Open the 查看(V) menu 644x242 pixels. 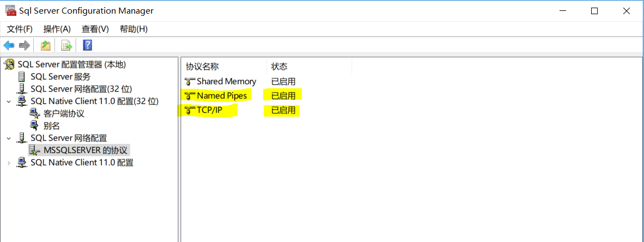(95, 29)
